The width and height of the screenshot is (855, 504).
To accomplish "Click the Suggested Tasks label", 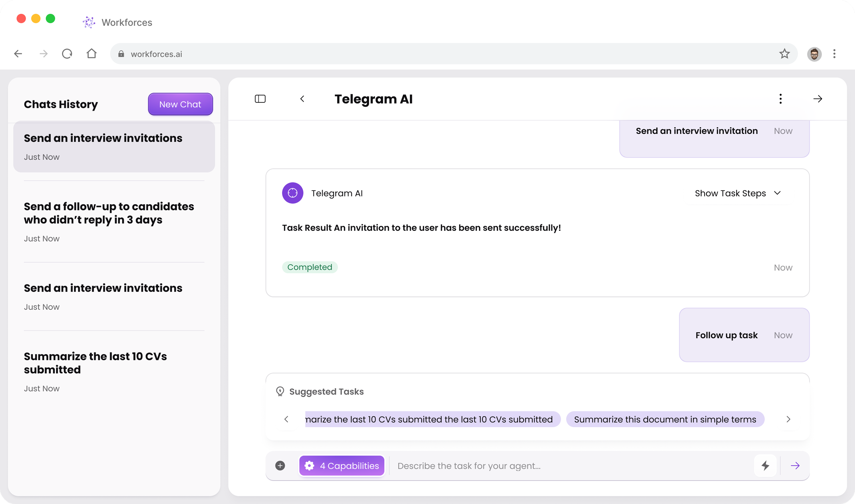I will [326, 391].
